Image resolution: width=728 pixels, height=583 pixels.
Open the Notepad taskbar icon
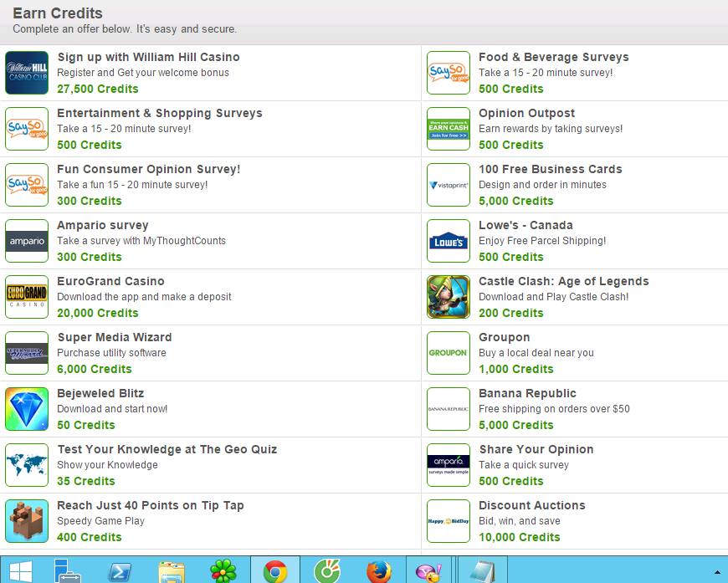coord(482,570)
